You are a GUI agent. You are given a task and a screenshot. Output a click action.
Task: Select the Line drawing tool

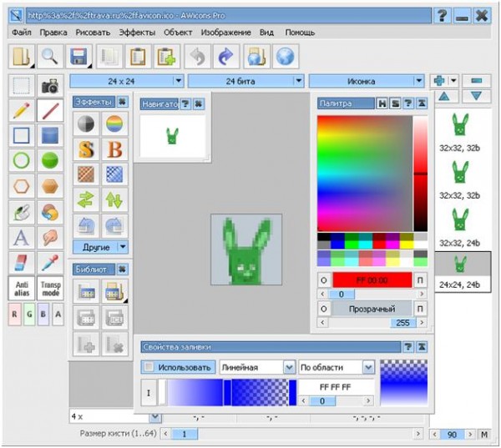[50, 110]
